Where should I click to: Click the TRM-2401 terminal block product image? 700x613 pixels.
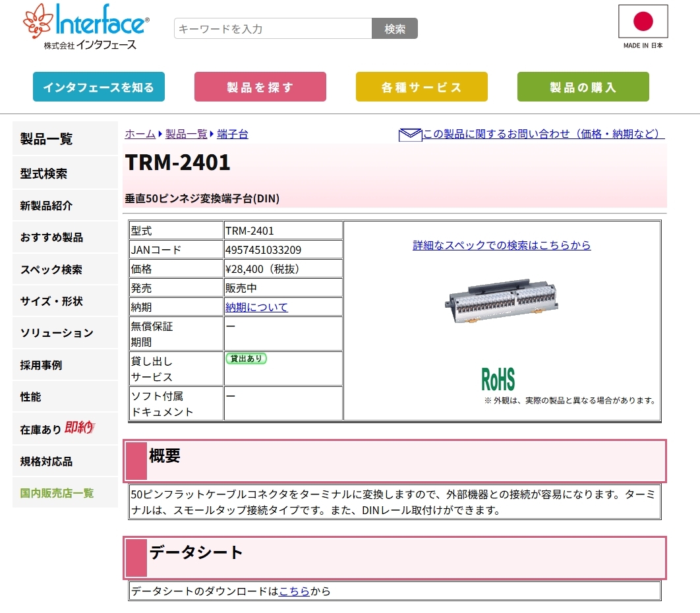click(502, 300)
